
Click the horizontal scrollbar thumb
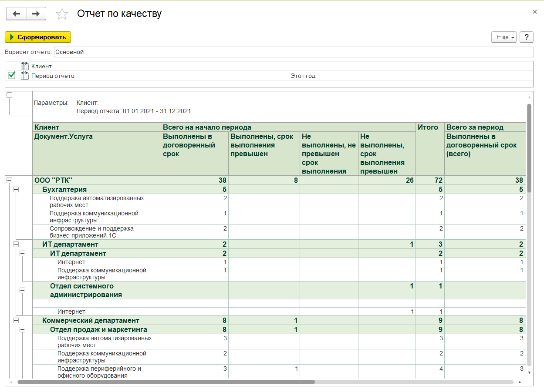pyautogui.click(x=166, y=382)
